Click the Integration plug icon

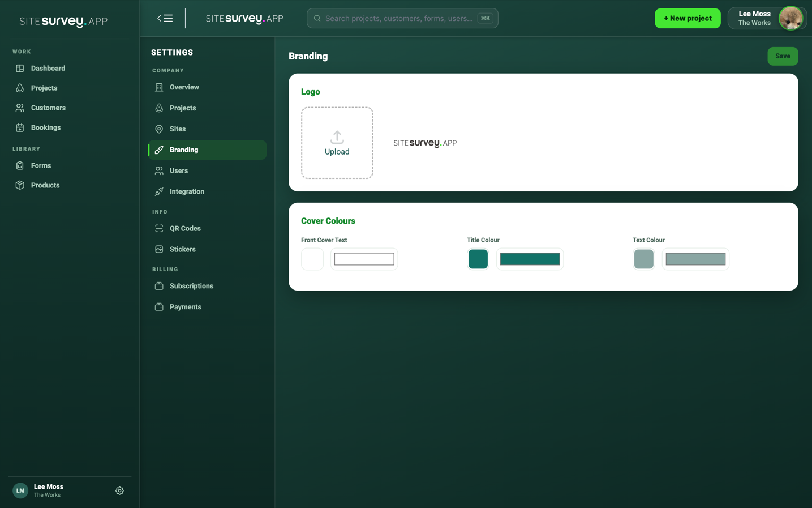(159, 192)
